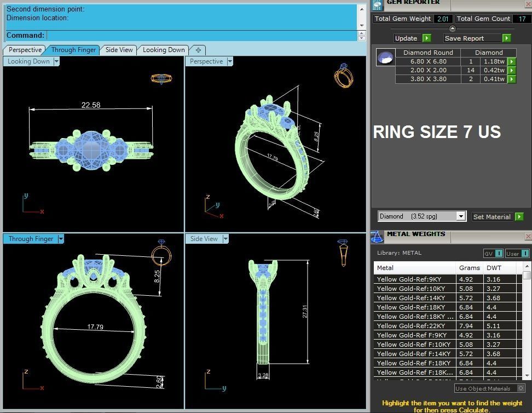Switch to the Perspective tab

pos(25,50)
